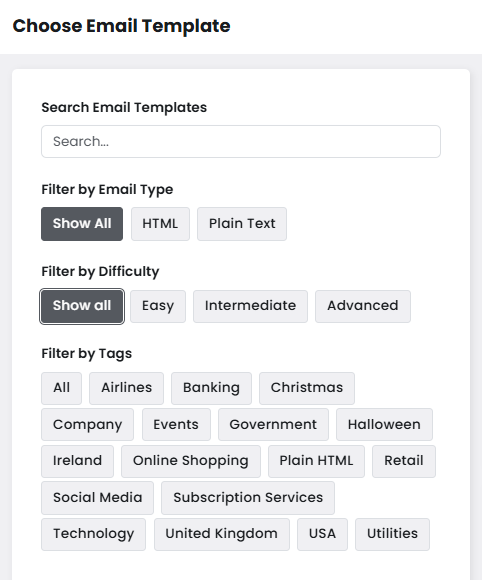482x580 pixels.
Task: Select the Subscription Services tag
Action: coord(248,498)
